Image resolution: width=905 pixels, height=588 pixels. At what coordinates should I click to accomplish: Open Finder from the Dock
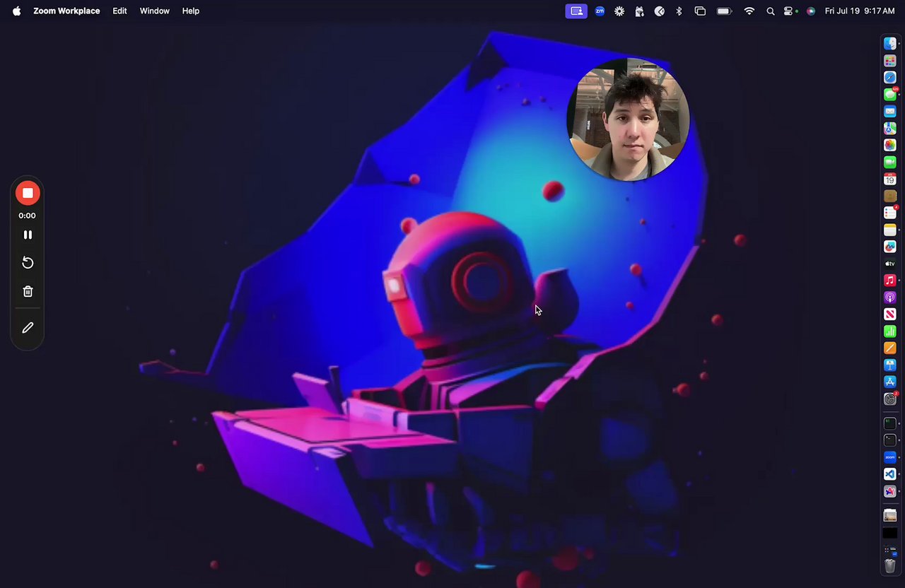[x=890, y=44]
